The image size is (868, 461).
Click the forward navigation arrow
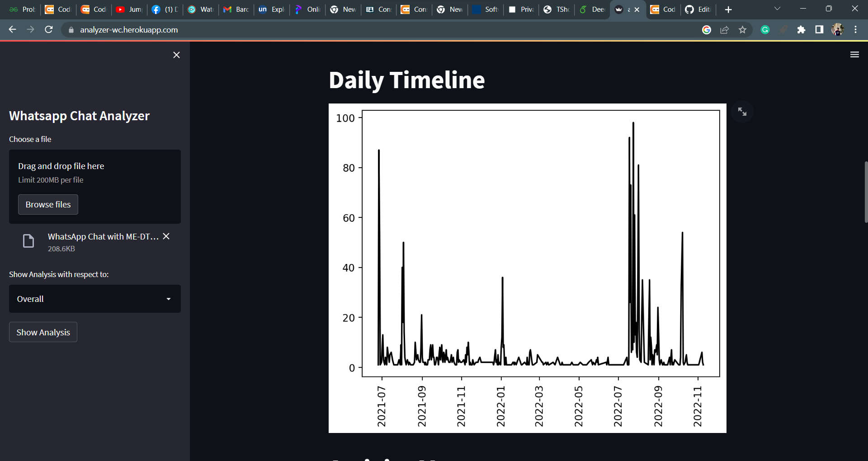click(30, 29)
